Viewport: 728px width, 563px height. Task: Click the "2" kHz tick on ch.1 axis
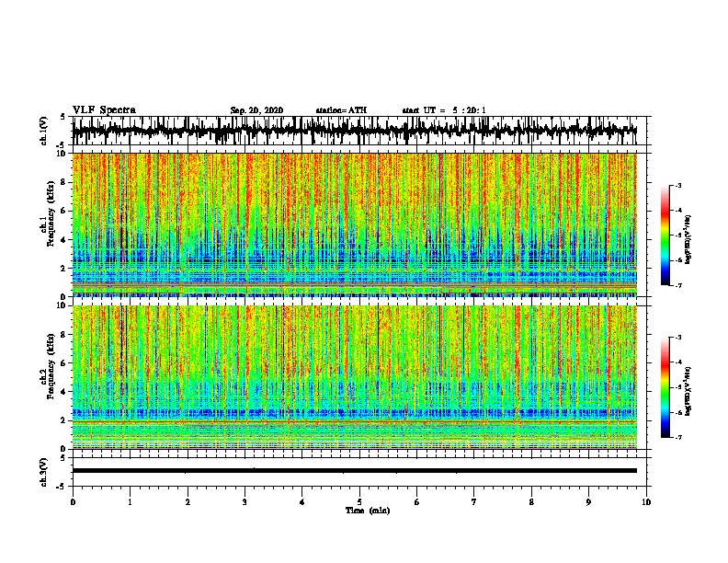pos(63,269)
